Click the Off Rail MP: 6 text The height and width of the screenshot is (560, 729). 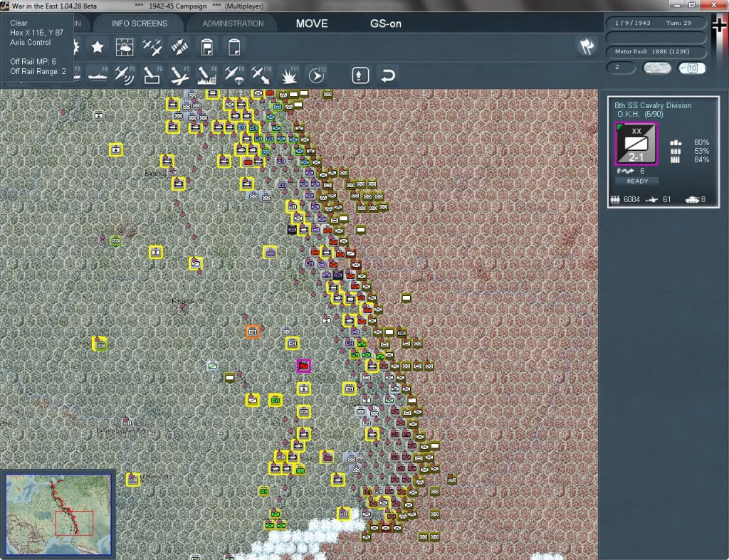(x=33, y=61)
